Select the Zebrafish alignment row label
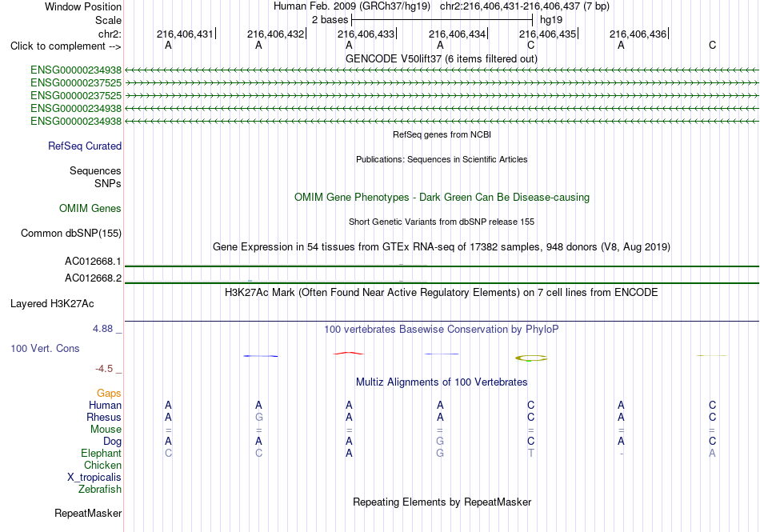The width and height of the screenshot is (760, 532). (x=100, y=490)
